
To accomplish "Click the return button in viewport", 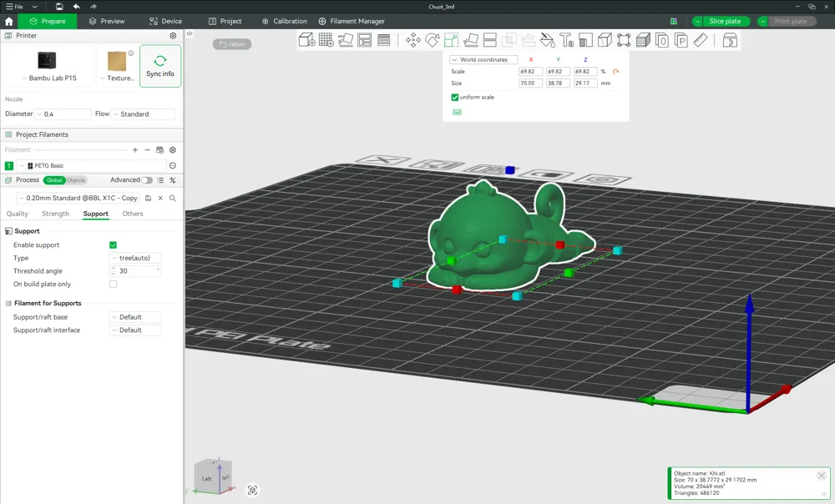I will click(x=232, y=44).
